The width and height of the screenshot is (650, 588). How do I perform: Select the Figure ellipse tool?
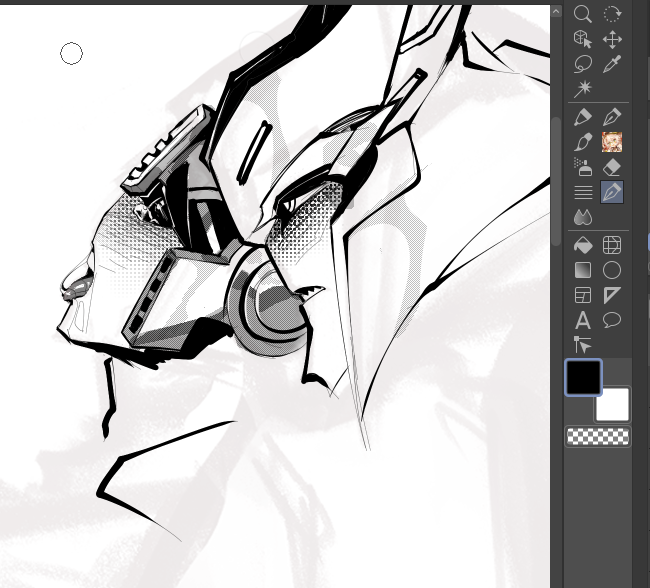click(x=612, y=270)
